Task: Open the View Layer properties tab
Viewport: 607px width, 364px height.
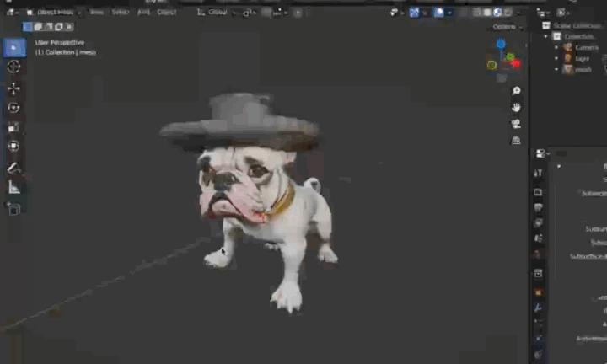Action: [538, 222]
